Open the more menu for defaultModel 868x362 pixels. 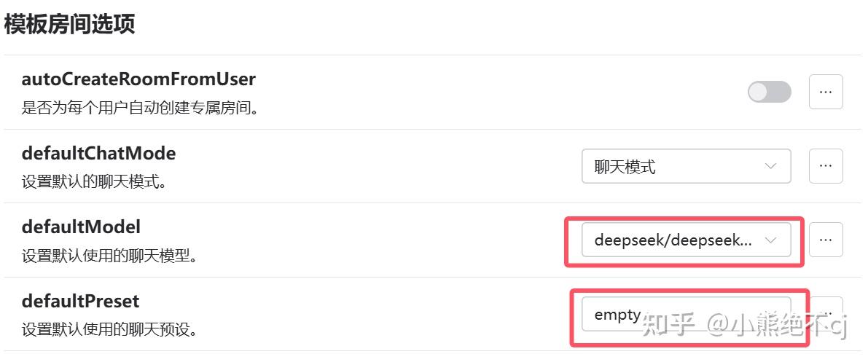tap(826, 240)
